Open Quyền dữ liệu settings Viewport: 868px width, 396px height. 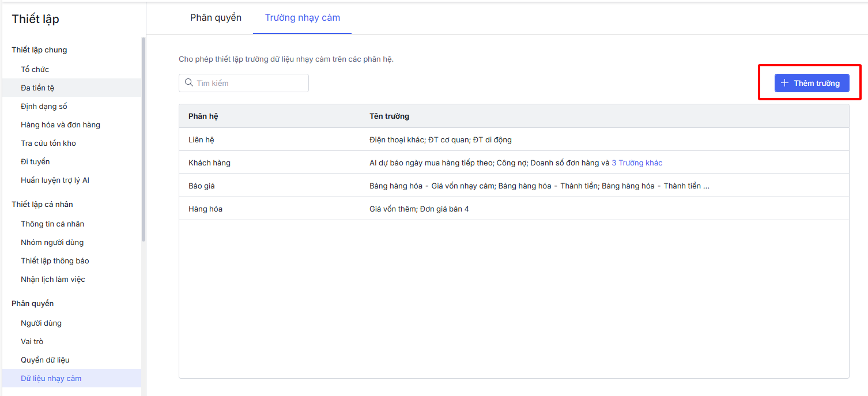pyautogui.click(x=45, y=360)
